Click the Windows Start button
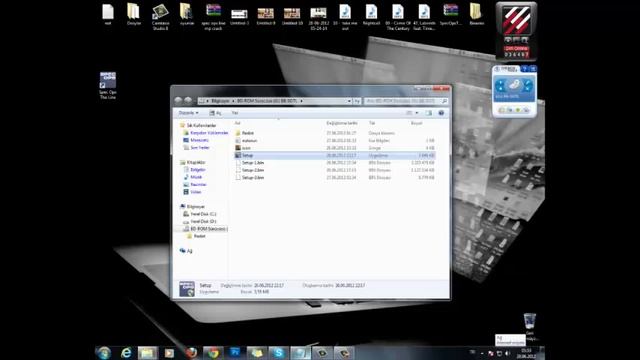The image size is (640, 360). pyautogui.click(x=104, y=353)
